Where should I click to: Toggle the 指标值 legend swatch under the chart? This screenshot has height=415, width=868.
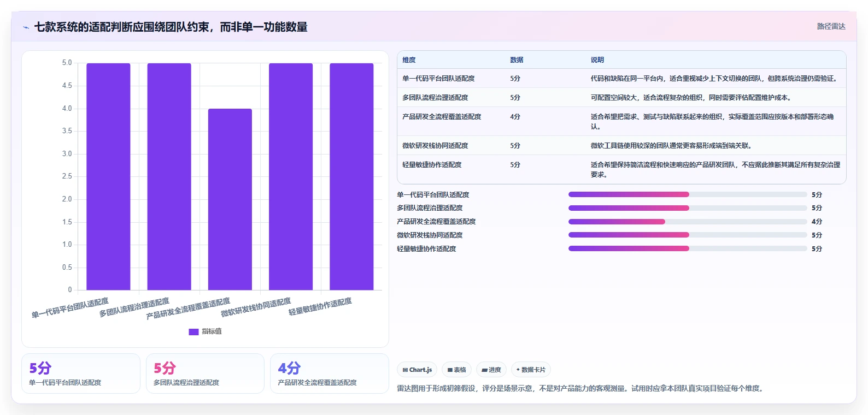coord(193,331)
